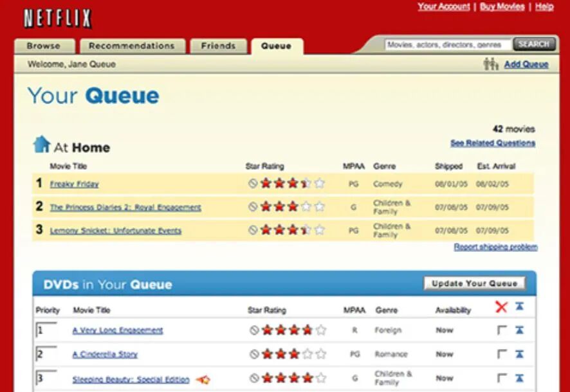
Task: Click the arrow icon beside Sleeping Beauty title
Action: coord(203,380)
